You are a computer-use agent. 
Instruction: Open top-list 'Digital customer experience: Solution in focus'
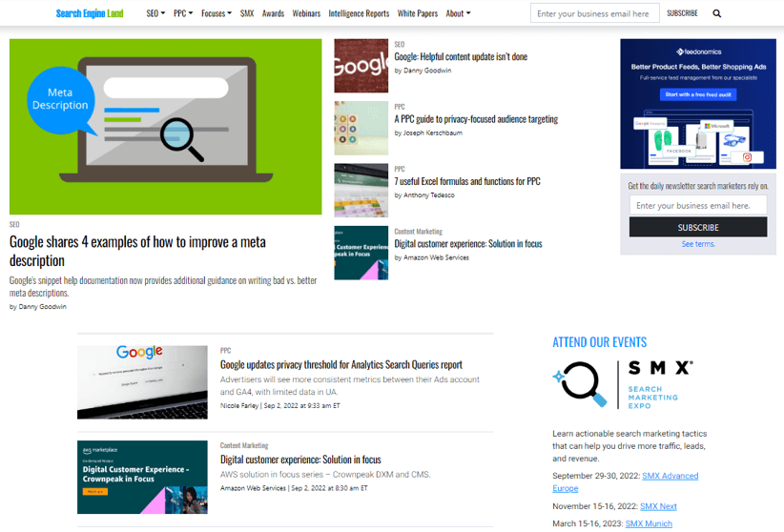[468, 243]
